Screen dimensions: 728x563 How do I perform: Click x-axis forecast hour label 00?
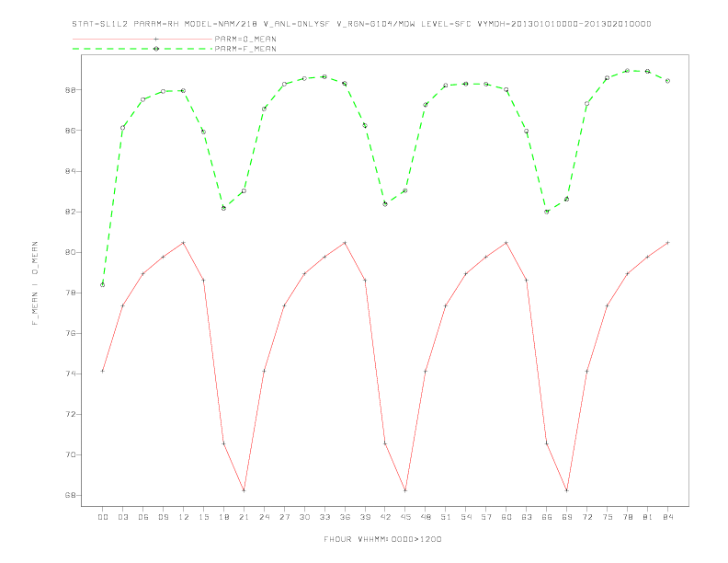pyautogui.click(x=103, y=517)
